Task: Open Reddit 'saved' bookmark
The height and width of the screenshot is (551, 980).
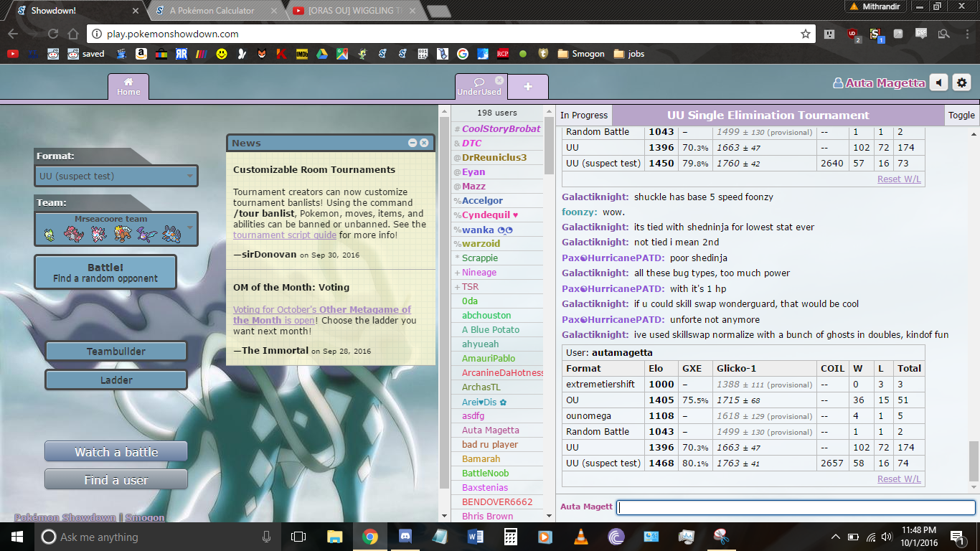Action: click(86, 54)
